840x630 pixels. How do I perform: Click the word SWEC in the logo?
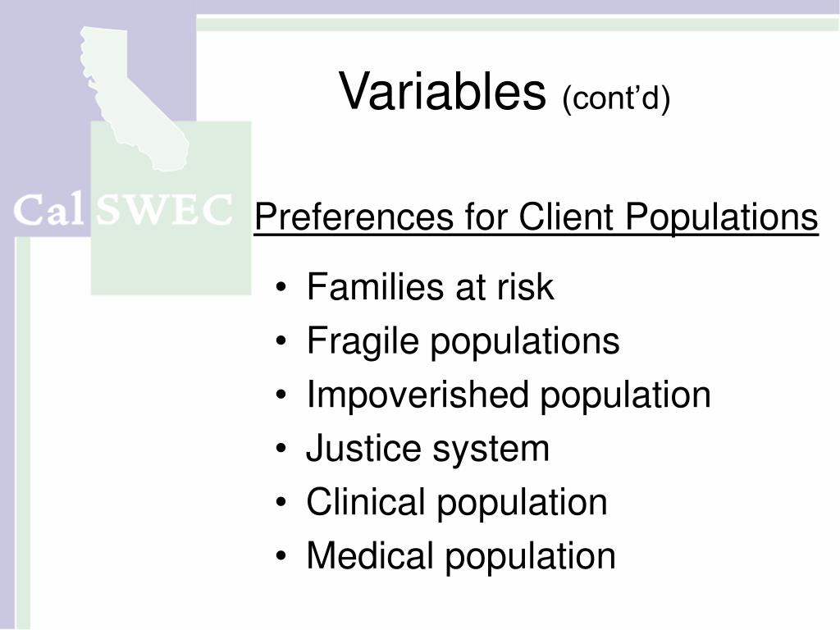point(164,210)
